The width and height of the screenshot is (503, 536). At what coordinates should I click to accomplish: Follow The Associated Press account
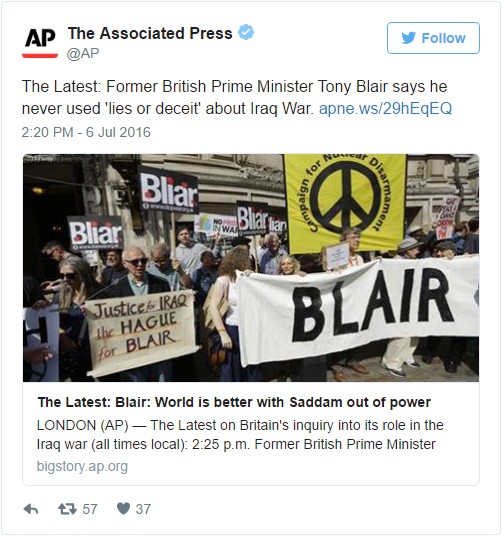[x=433, y=38]
